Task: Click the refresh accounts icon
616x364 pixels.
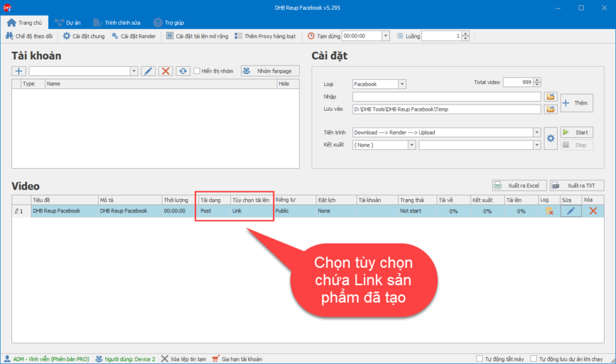Action: click(183, 71)
